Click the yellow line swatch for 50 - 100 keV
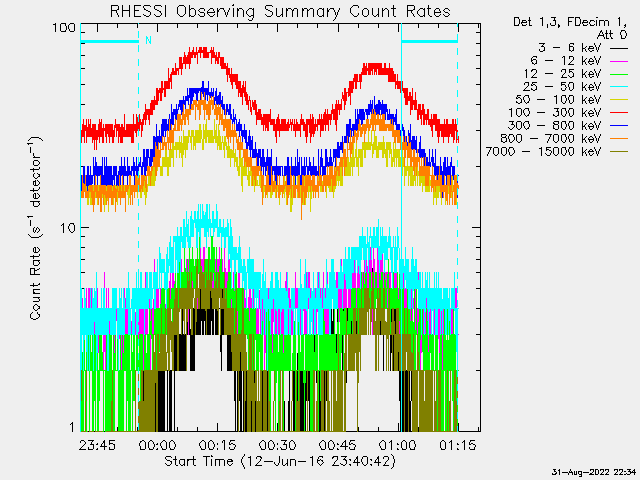640x480 pixels. pyautogui.click(x=618, y=100)
